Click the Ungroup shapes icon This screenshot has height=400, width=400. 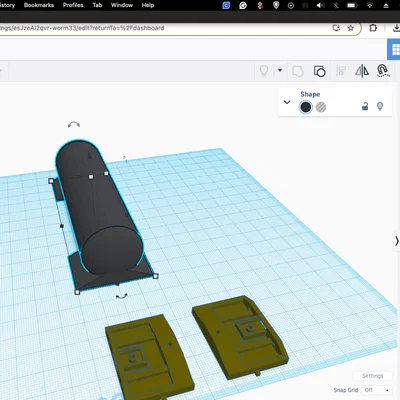click(x=319, y=71)
